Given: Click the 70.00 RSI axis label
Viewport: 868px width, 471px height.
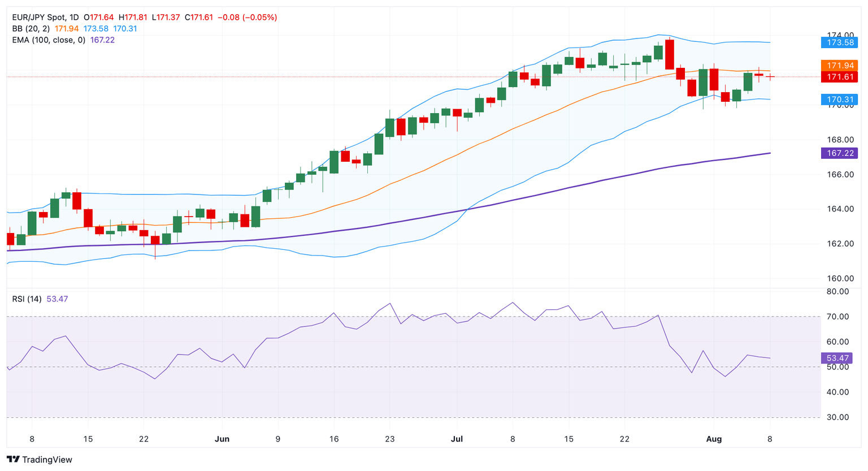Looking at the screenshot, I should [x=837, y=317].
